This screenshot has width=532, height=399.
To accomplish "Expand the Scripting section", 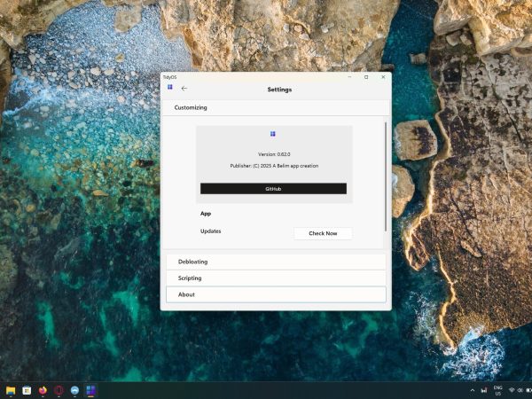I will [x=275, y=278].
